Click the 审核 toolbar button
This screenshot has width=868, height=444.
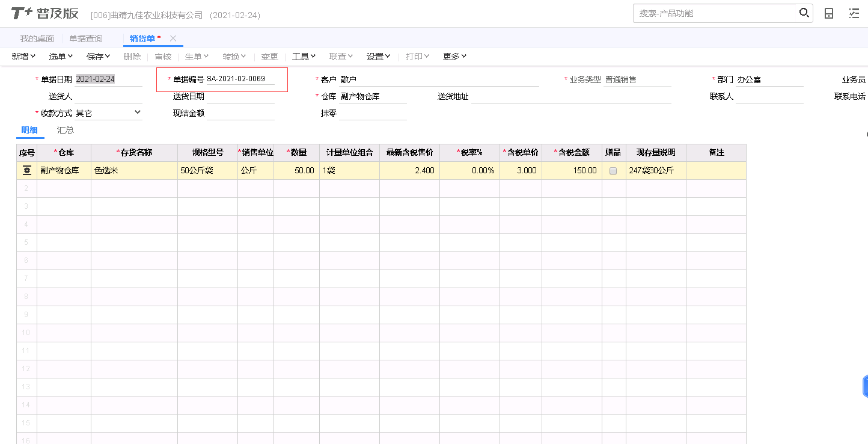pyautogui.click(x=164, y=57)
